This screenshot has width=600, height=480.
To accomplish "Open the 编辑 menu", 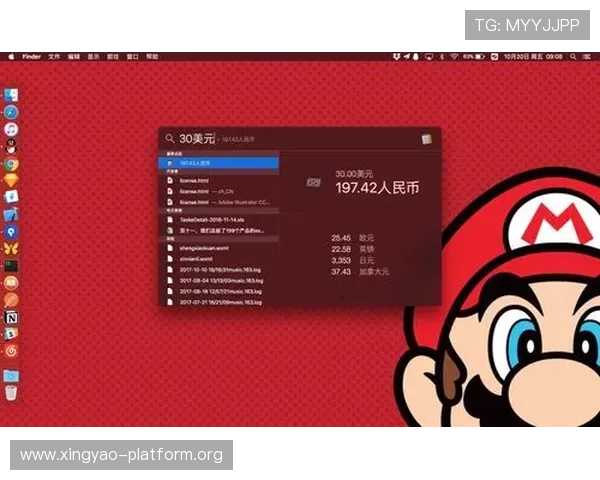I will pyautogui.click(x=73, y=57).
